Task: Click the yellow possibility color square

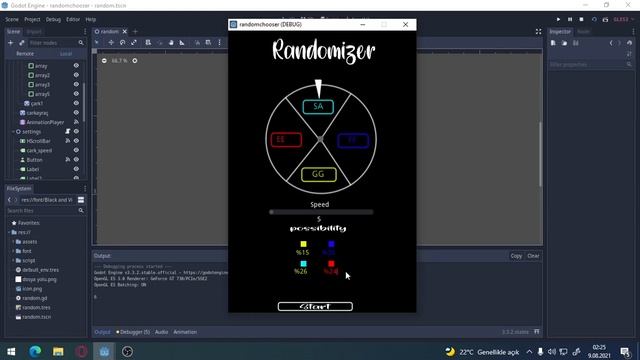Action: tap(303, 244)
